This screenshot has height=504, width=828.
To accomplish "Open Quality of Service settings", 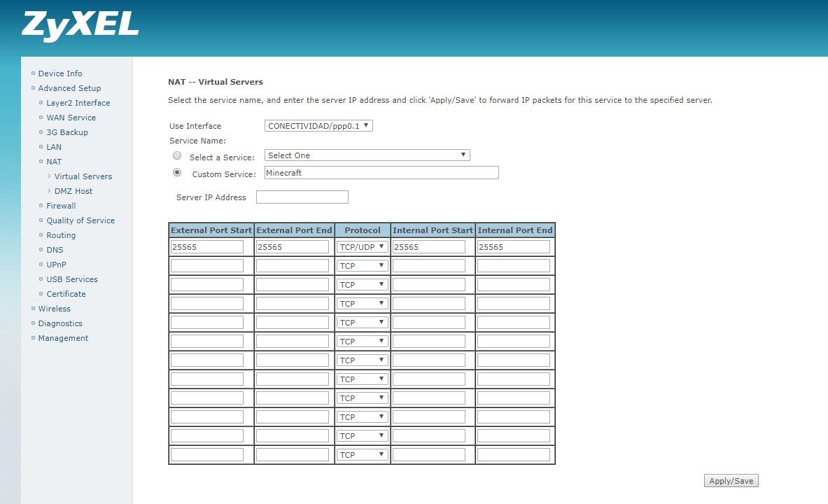I will coord(80,220).
